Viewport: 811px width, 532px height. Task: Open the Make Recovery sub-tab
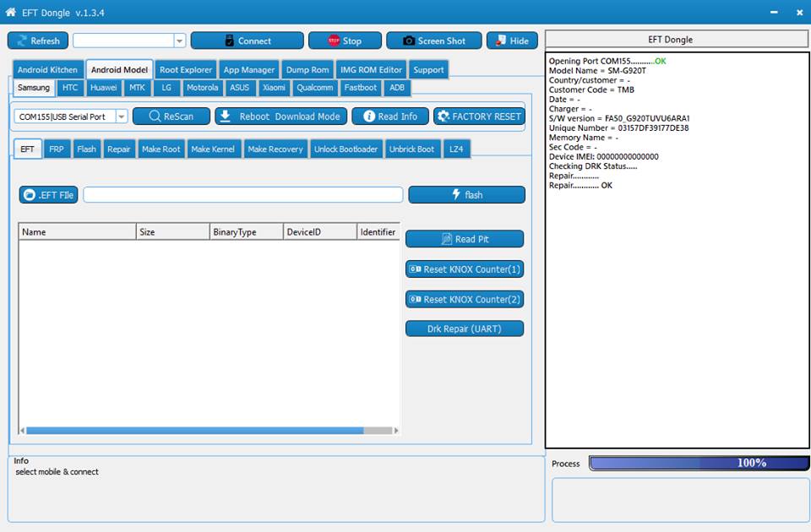click(275, 149)
